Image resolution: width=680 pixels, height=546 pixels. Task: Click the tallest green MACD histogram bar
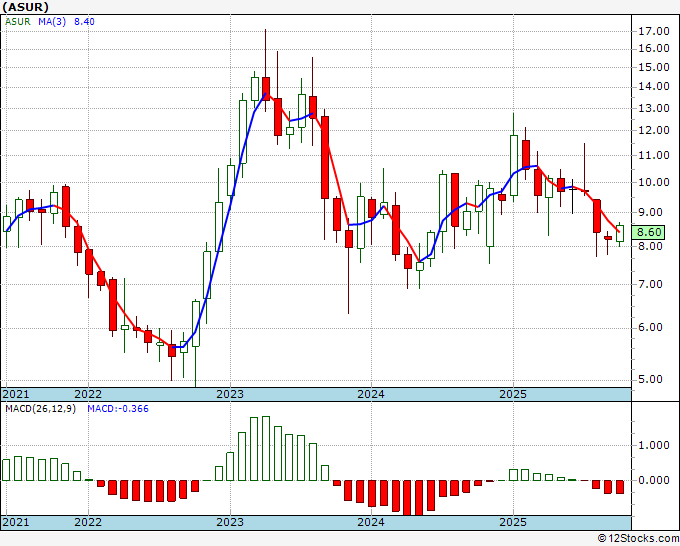point(253,448)
